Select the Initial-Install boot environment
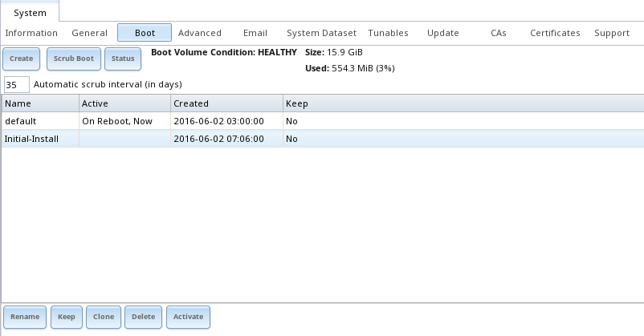 (x=323, y=139)
